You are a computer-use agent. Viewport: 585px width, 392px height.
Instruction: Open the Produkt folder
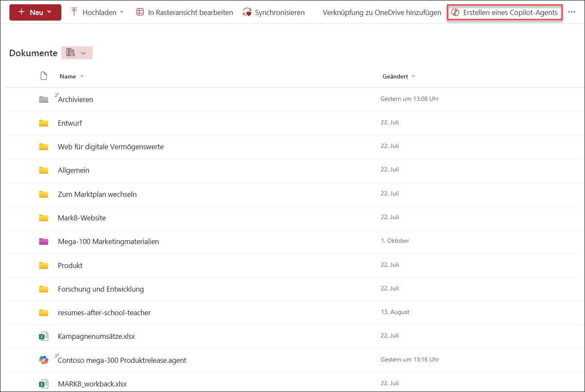pyautogui.click(x=70, y=265)
